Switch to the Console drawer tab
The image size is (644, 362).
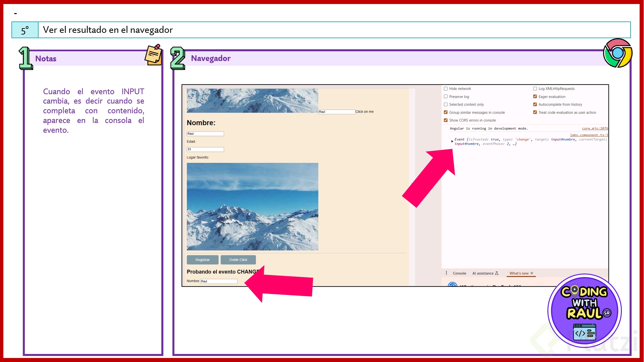(459, 273)
